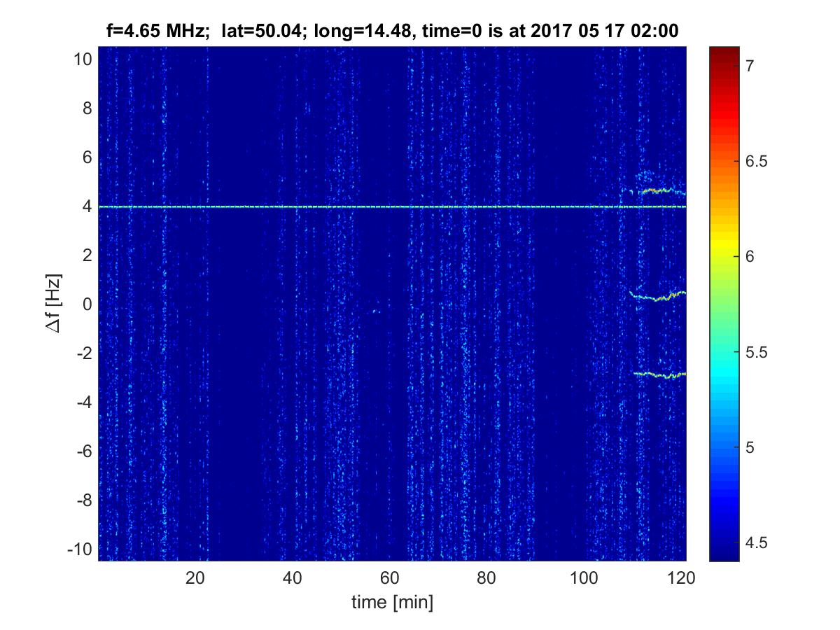The width and height of the screenshot is (840, 630).
Task: Click the Δf [Hz] y-axis label
Action: point(57,304)
